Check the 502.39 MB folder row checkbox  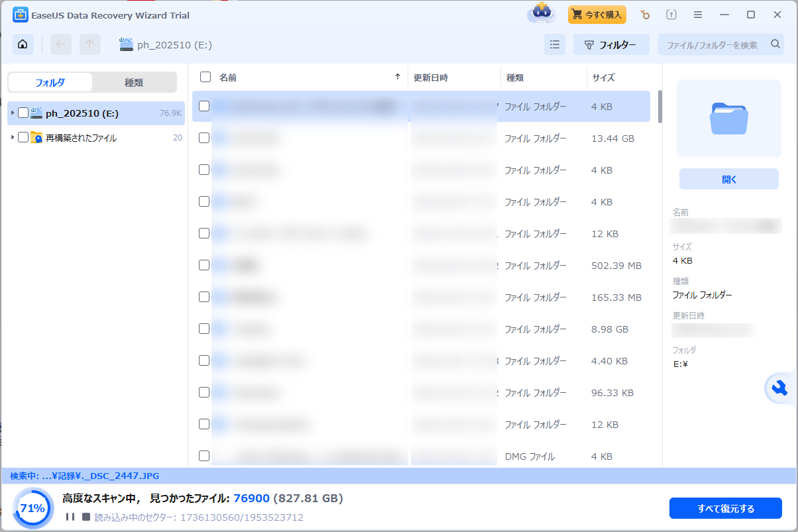tap(204, 265)
